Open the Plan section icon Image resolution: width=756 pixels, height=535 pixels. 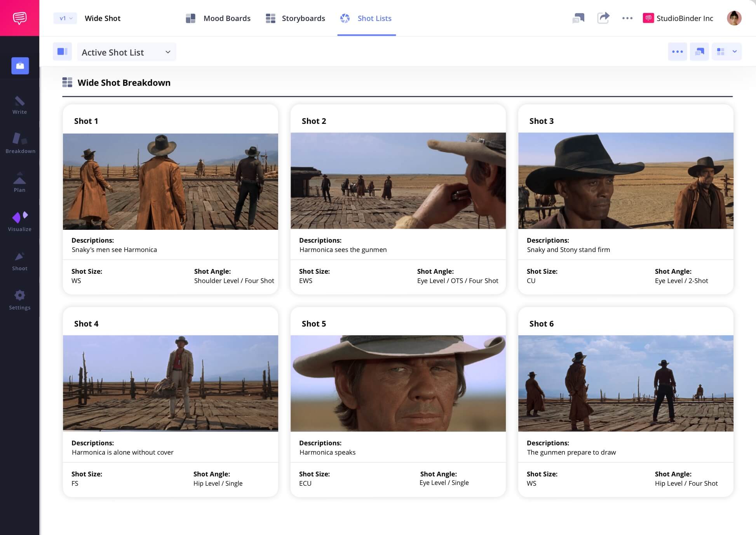point(20,182)
